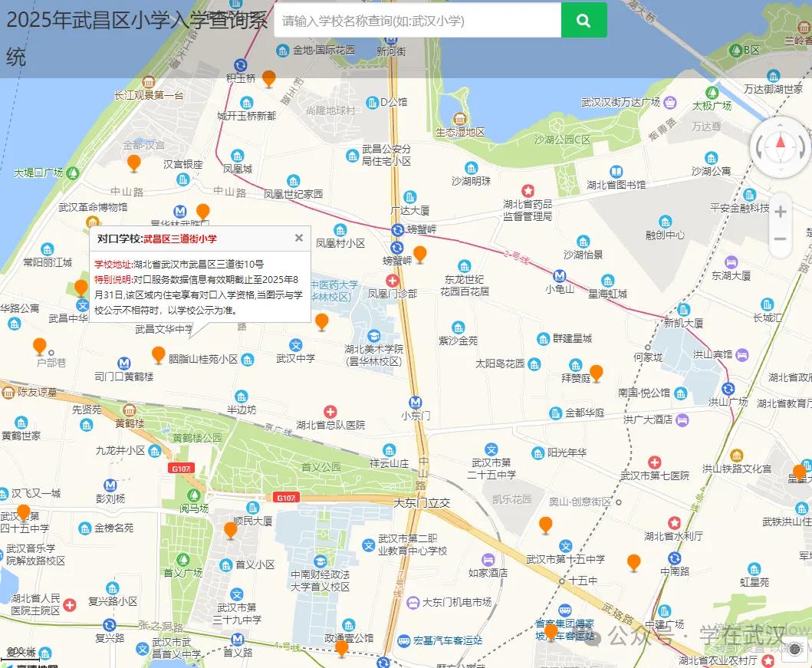Select the orange marker near 胭脂山桂苑小区
The image size is (812, 668).
pyautogui.click(x=159, y=355)
